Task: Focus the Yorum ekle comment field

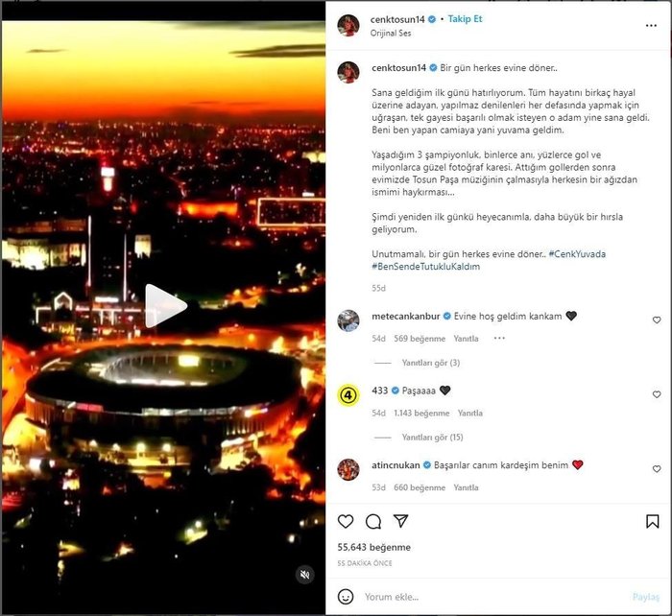Action: click(492, 597)
